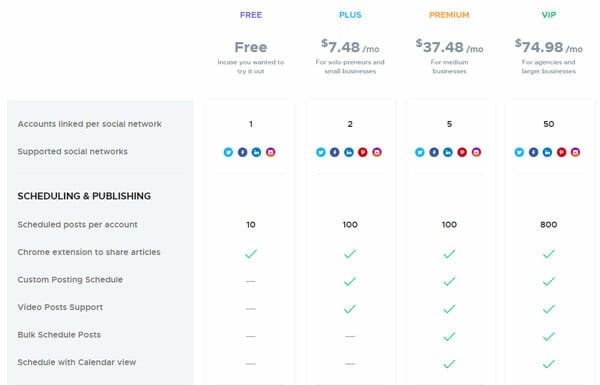Click the Pinterest icon in the Premium column

tap(462, 152)
